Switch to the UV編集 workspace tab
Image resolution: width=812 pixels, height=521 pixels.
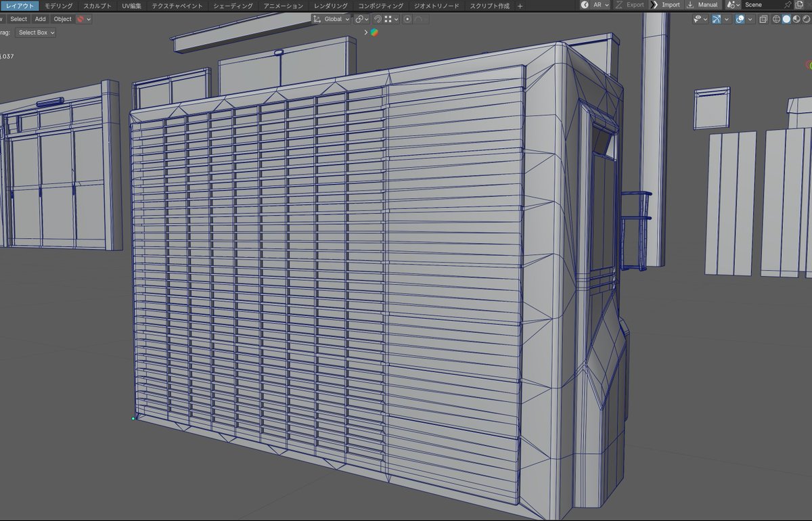click(132, 5)
